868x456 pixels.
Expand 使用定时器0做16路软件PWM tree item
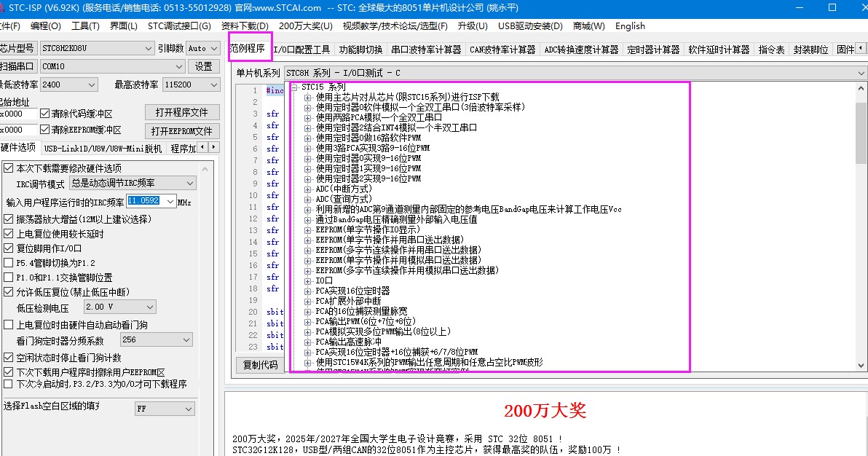click(x=308, y=138)
